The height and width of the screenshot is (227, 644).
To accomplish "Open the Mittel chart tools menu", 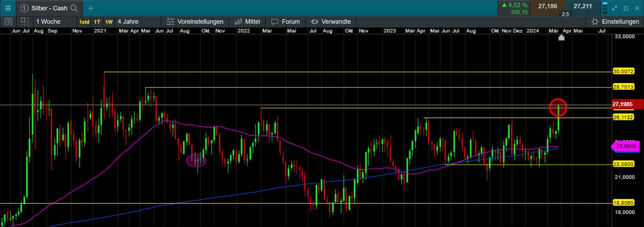I will 247,22.
